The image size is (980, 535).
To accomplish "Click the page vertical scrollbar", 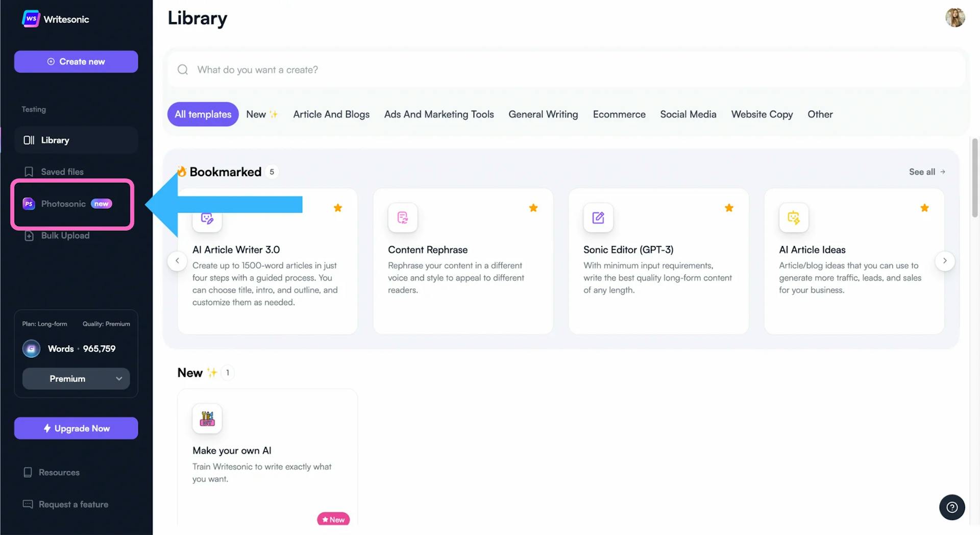I will point(974,179).
